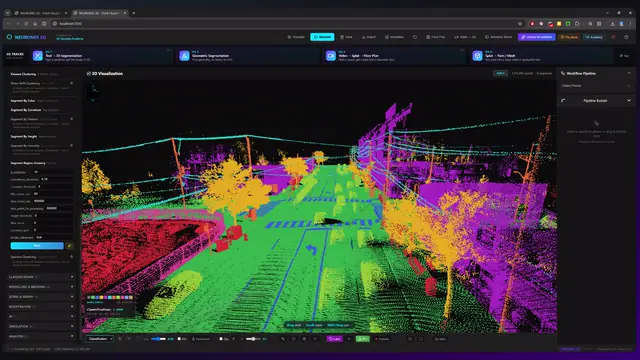Toggle the EDL checkbox in bottom toolbar

point(179,339)
